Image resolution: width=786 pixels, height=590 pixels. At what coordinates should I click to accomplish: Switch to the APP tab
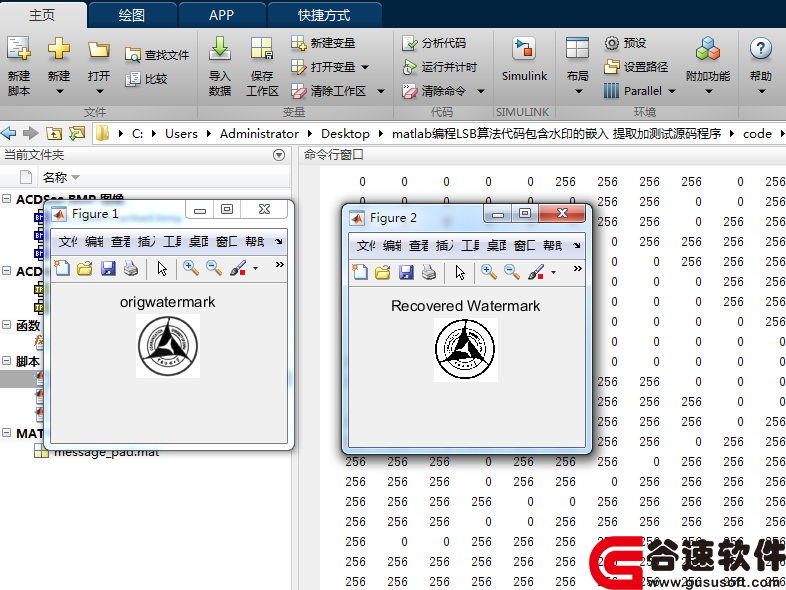[221, 16]
